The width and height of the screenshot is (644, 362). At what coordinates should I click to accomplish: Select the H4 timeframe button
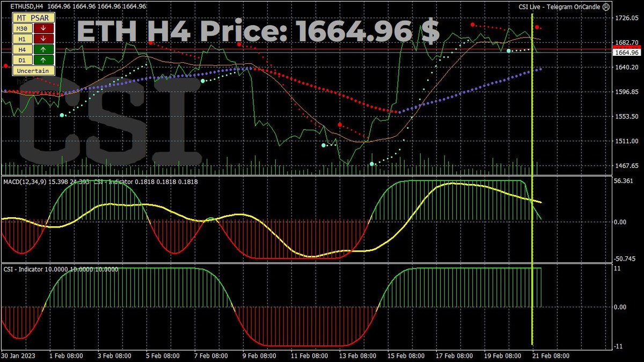coord(22,49)
